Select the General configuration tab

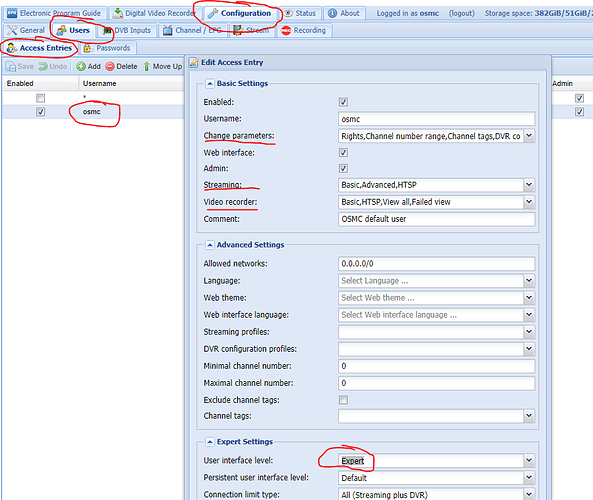[x=26, y=30]
